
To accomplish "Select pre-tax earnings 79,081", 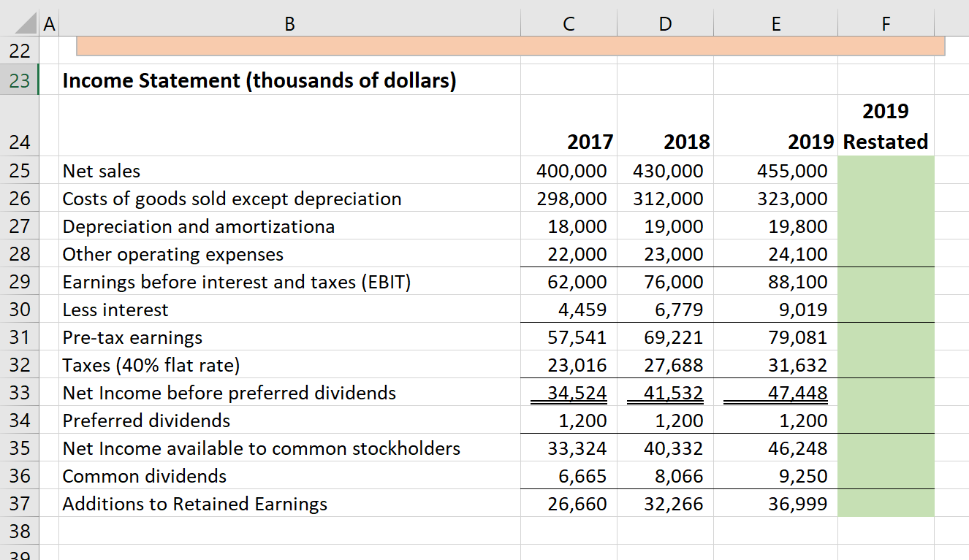I will (x=798, y=337).
